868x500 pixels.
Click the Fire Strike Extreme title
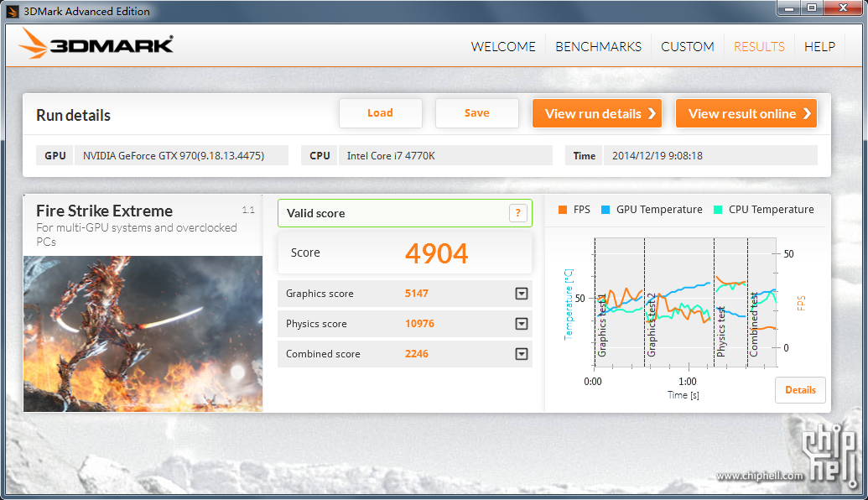(104, 211)
